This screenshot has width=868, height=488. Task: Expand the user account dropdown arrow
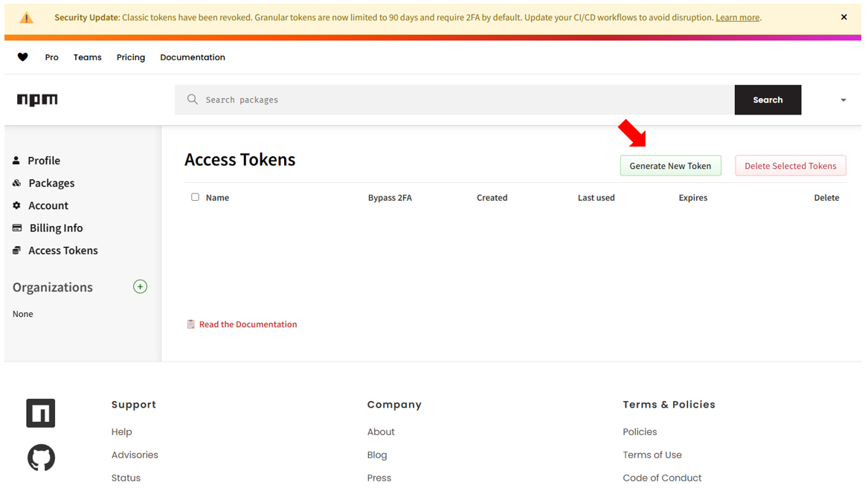tap(843, 100)
